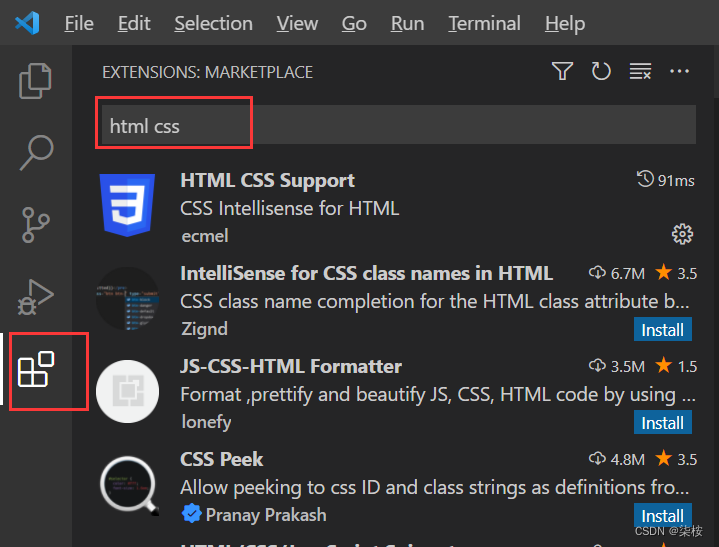Select the Extensions view icon
The height and width of the screenshot is (547, 719).
point(36,369)
